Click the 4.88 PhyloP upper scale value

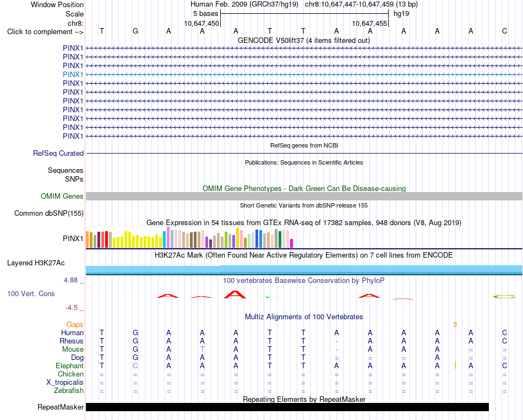click(70, 280)
